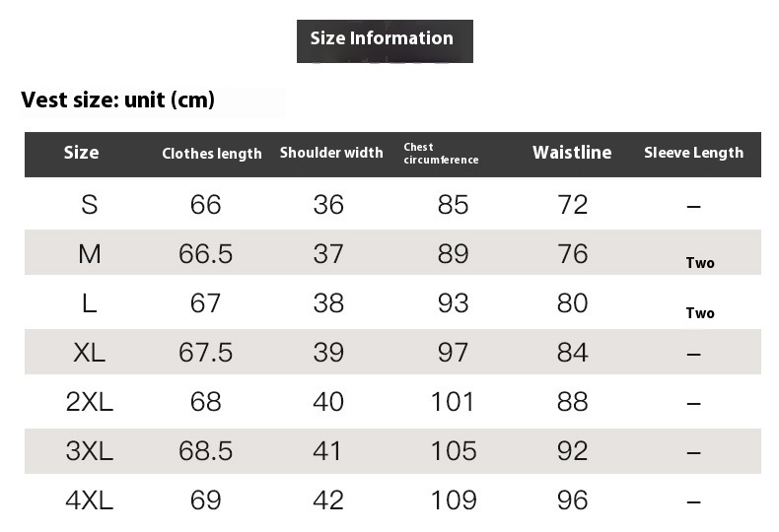Click the Size Information title banner
779x532 pixels.
[x=385, y=41]
